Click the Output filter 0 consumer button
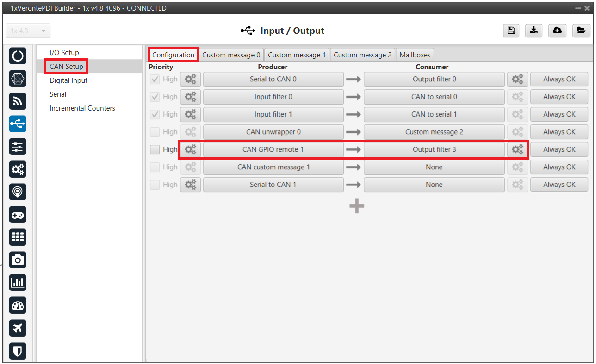This screenshot has height=364, width=596. [434, 79]
